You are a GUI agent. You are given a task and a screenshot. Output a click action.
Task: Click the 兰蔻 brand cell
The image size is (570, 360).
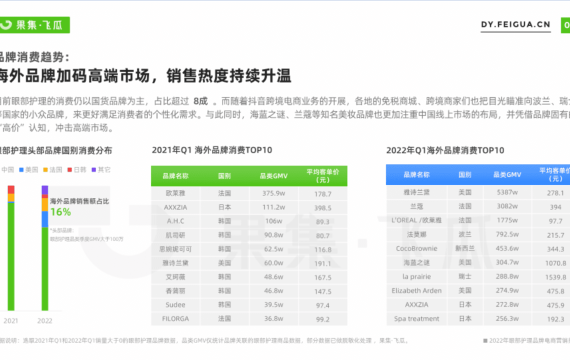tap(417, 206)
